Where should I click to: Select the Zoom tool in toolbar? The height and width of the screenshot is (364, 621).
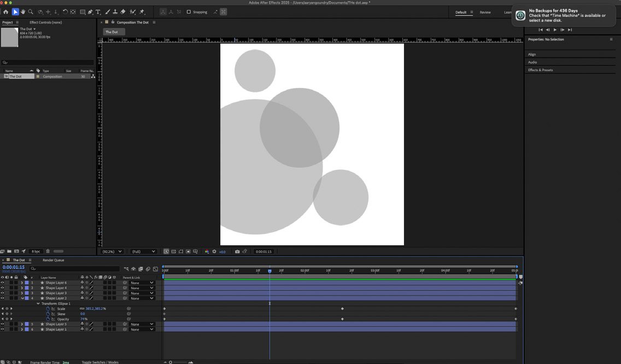pos(31,12)
